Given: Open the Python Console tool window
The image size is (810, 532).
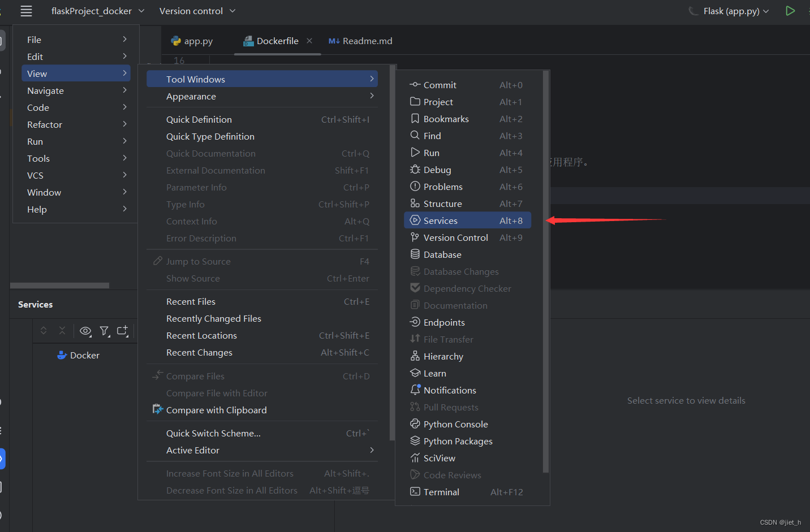Looking at the screenshot, I should tap(467, 424).
